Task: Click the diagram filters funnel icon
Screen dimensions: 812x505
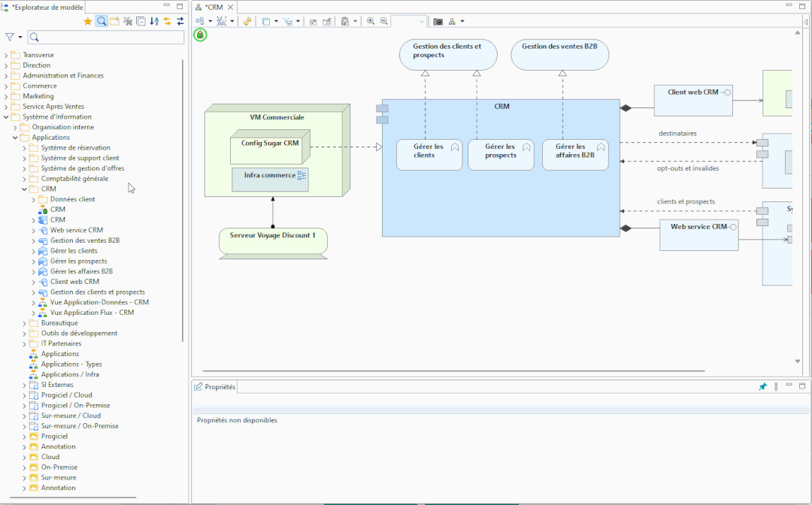Action: (287, 21)
